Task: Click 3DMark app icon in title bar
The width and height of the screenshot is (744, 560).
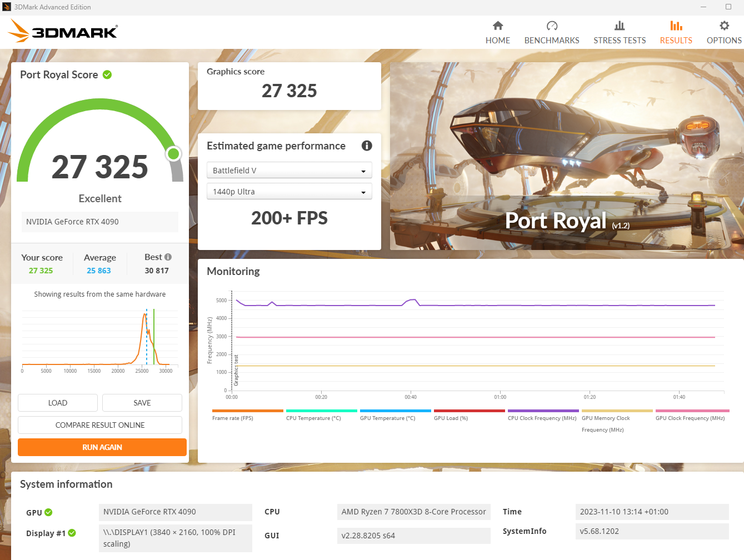Action: pos(7,7)
